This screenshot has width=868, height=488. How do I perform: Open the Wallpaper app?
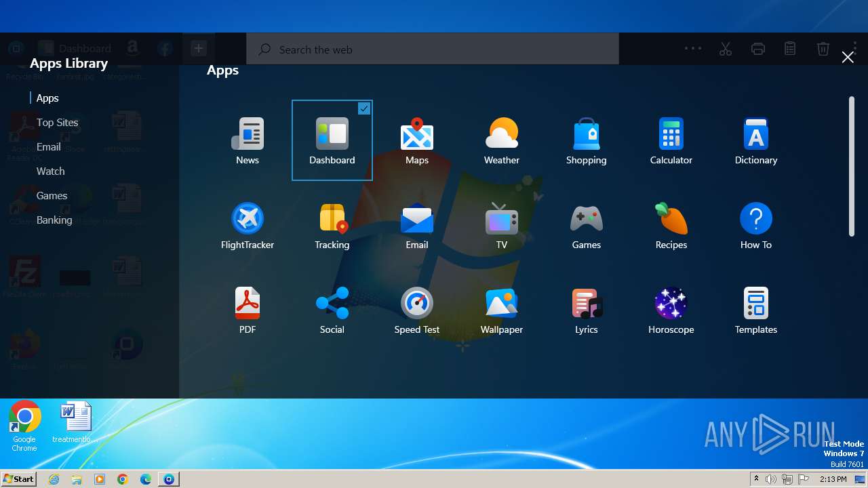[502, 310]
